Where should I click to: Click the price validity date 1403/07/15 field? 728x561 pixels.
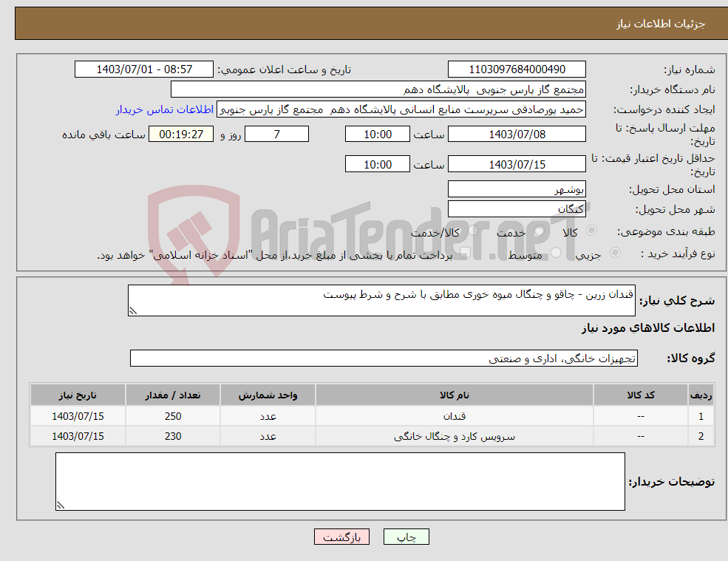[x=517, y=164]
